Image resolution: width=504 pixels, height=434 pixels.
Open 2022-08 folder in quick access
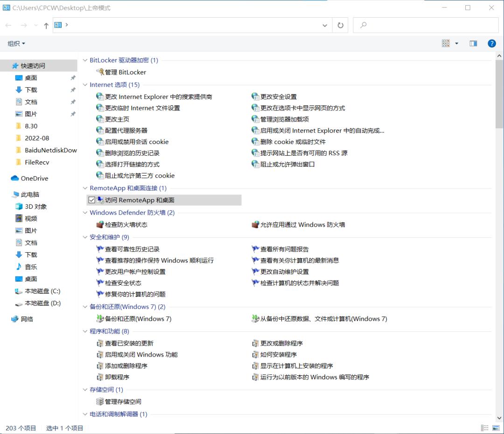coord(37,138)
